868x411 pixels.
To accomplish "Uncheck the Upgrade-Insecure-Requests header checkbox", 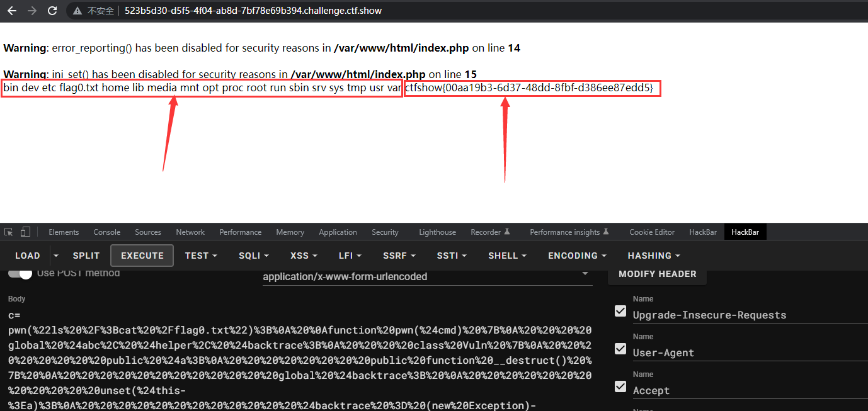I will click(x=620, y=311).
